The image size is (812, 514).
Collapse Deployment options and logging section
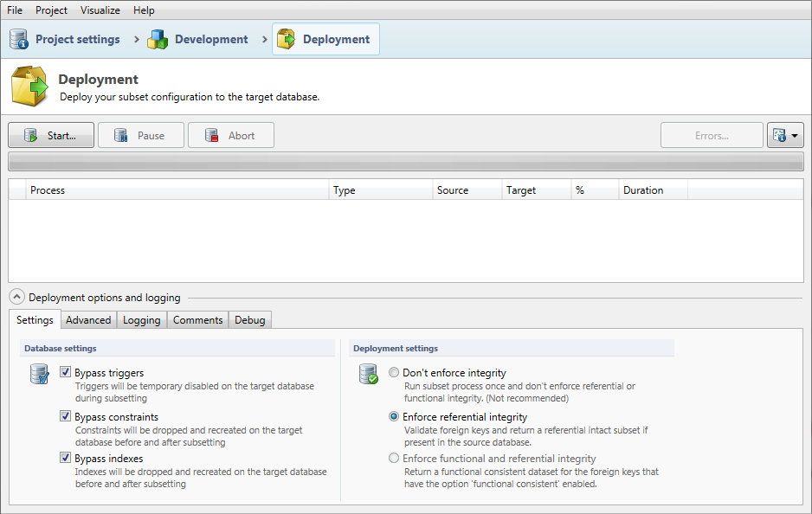click(x=17, y=297)
